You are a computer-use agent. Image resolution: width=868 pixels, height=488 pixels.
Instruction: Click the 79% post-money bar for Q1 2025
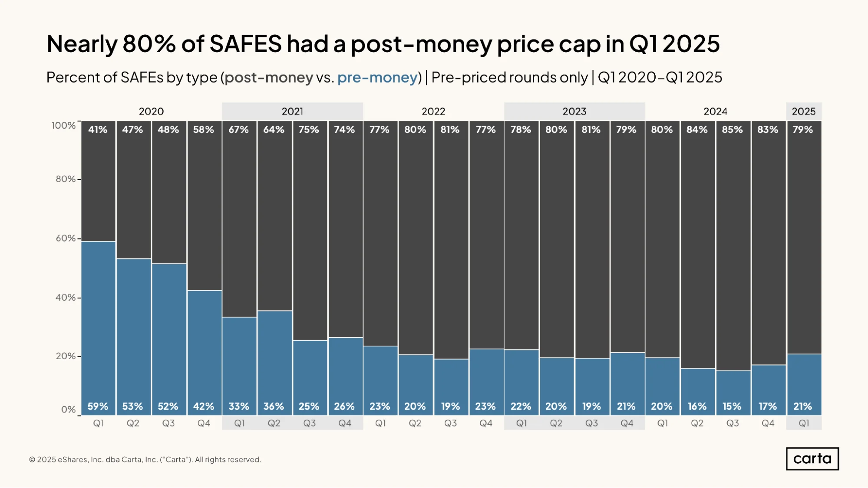[804, 237]
